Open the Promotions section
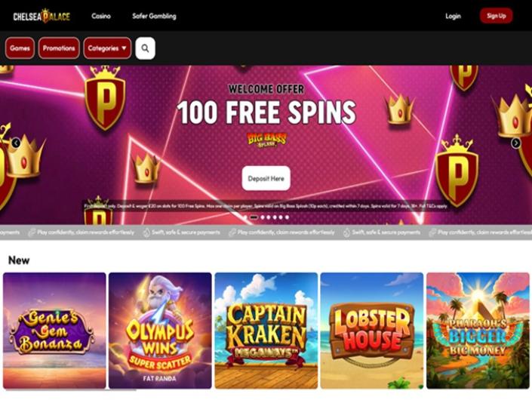This screenshot has height=400, width=532. (59, 48)
